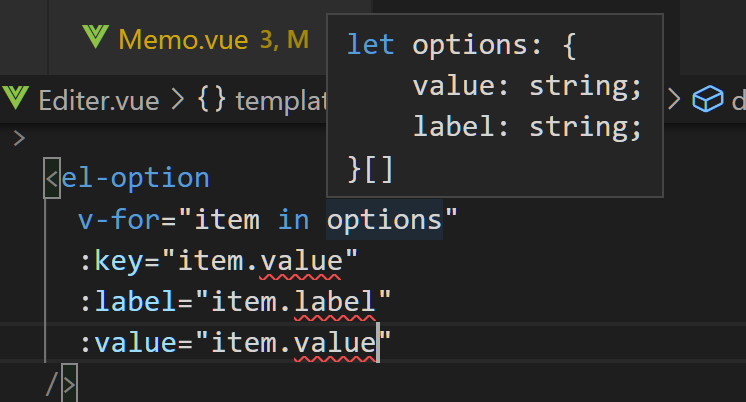746x402 pixels.
Task: Click the cube symbol icon in breadcrumb
Action: click(708, 99)
